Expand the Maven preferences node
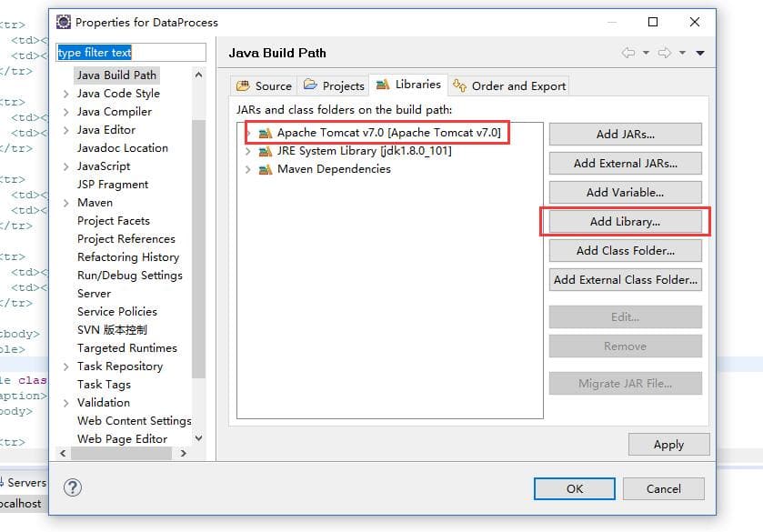 [x=66, y=203]
